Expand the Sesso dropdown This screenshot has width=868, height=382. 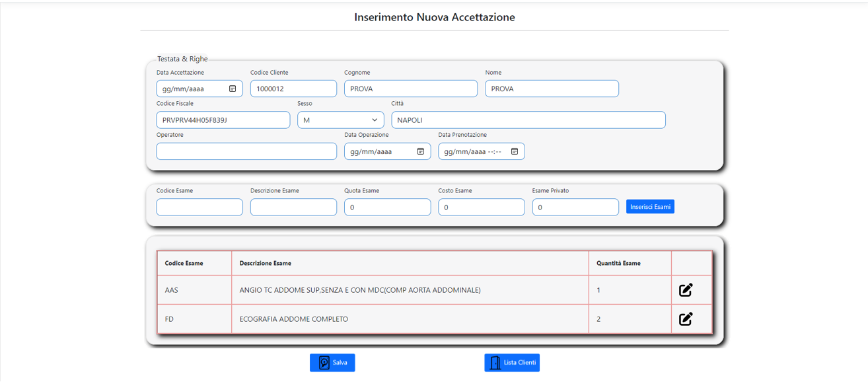(341, 120)
